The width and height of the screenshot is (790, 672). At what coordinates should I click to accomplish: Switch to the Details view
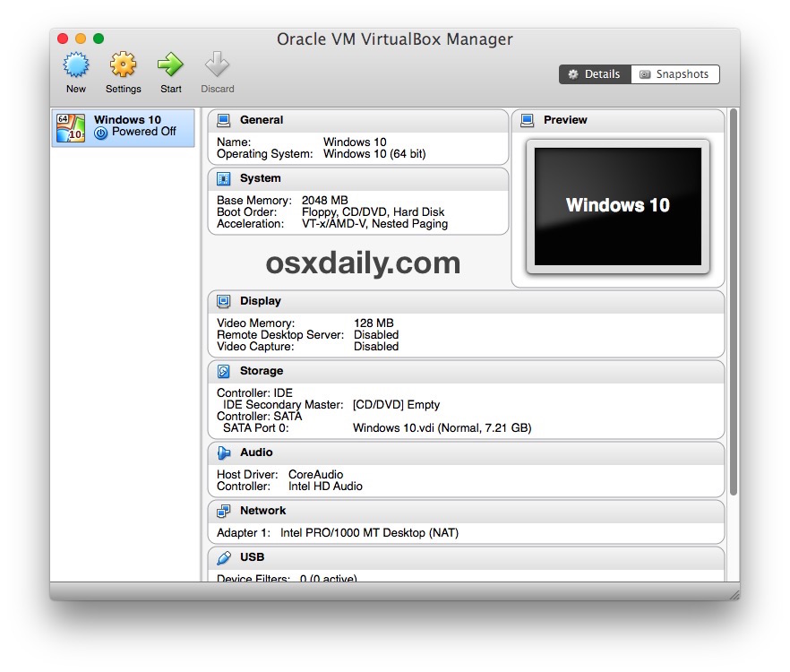click(x=594, y=74)
